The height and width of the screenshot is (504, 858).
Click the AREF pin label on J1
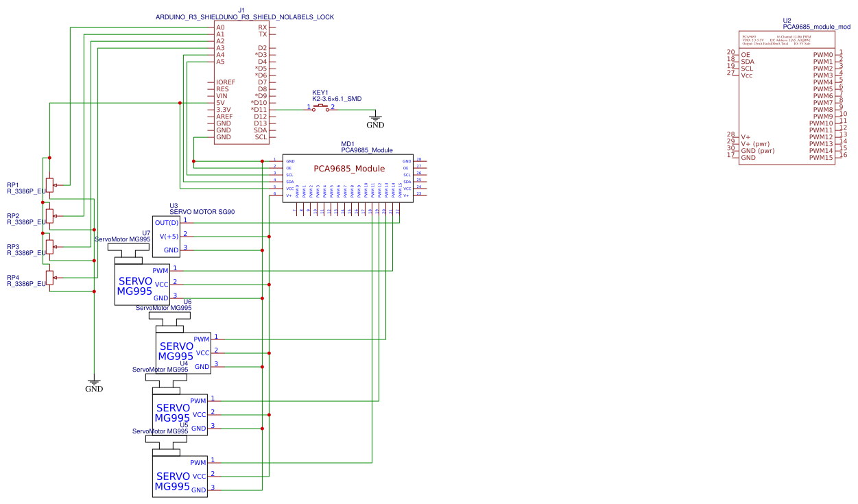[x=224, y=117]
